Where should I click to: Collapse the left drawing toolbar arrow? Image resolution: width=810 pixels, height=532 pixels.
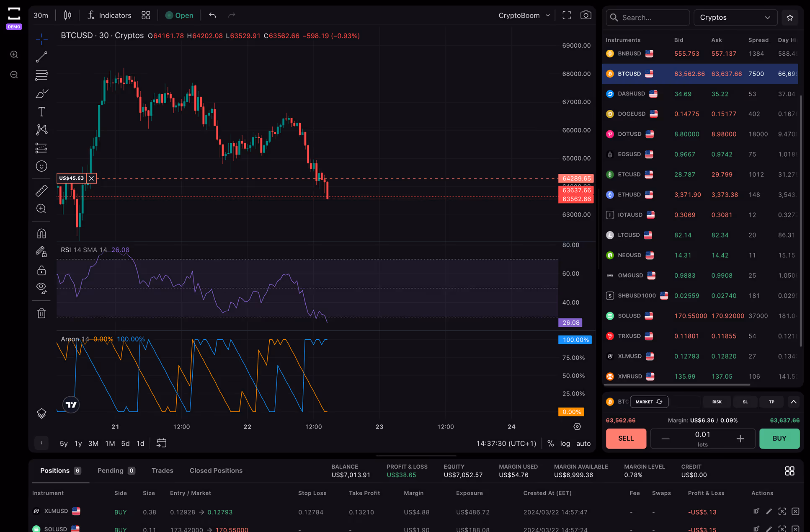(41, 443)
